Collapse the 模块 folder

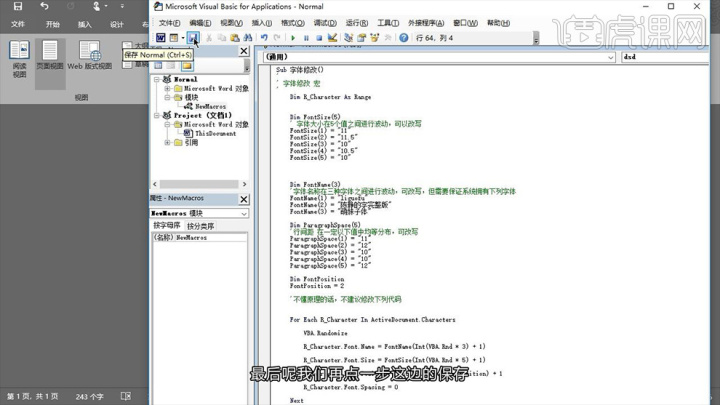[167, 97]
